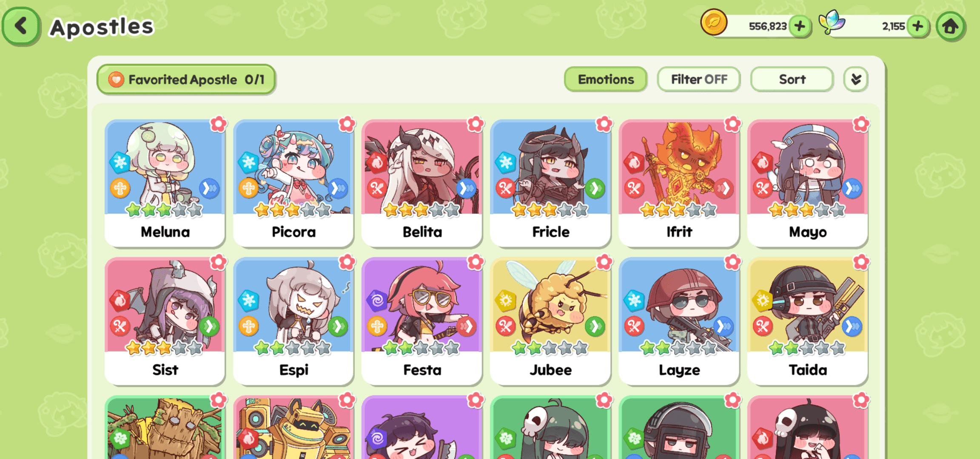Image resolution: width=980 pixels, height=459 pixels.
Task: Expand list with double-chevron button
Action: tap(856, 79)
